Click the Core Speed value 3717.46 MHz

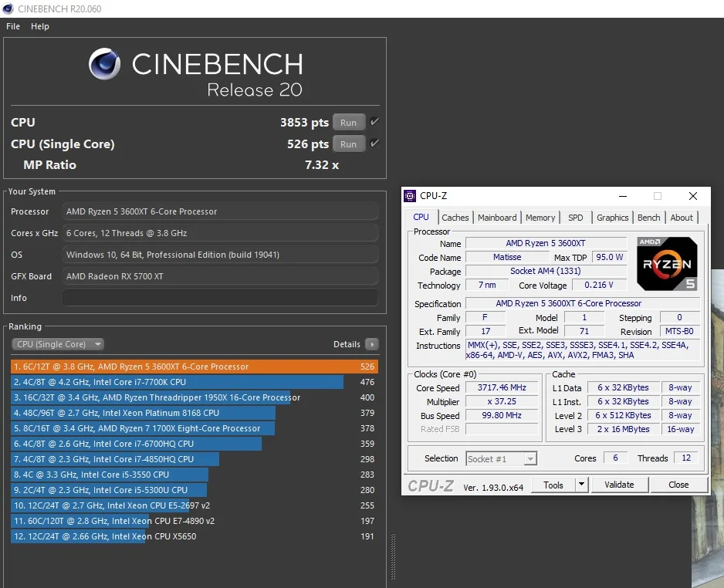[x=502, y=387]
